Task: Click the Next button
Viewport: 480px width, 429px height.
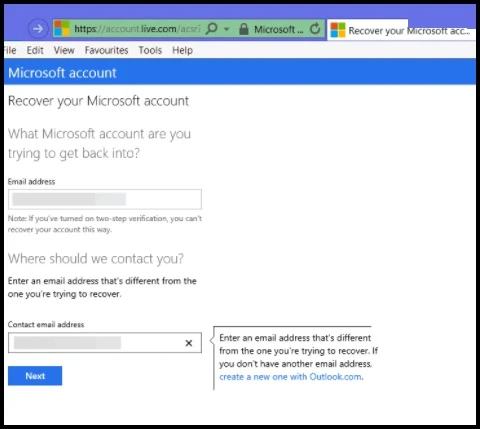Action: [35, 376]
